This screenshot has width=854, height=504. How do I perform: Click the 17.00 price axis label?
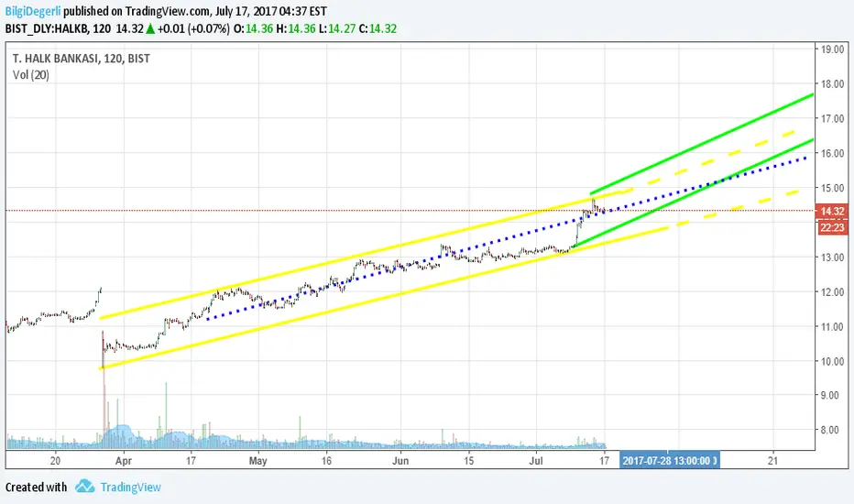(x=832, y=118)
